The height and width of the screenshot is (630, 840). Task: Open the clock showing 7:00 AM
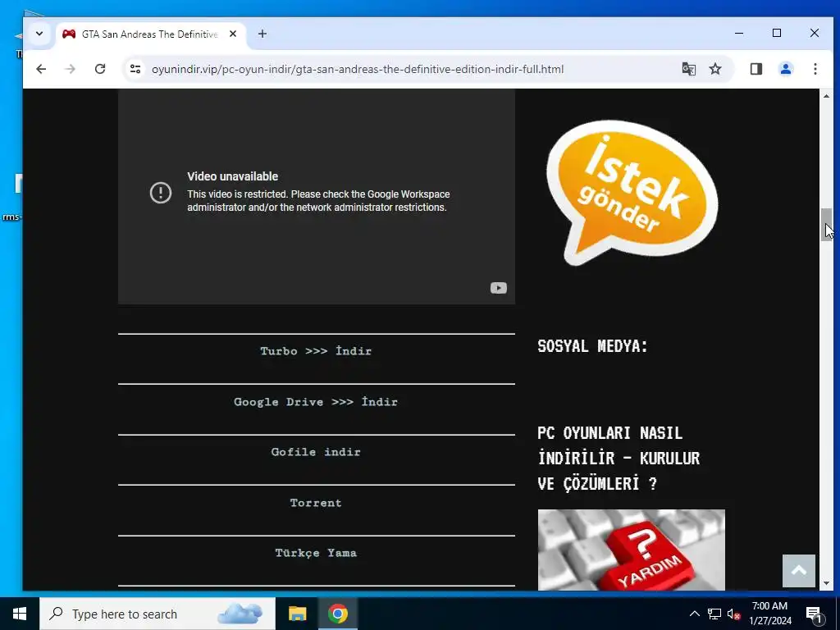point(769,614)
